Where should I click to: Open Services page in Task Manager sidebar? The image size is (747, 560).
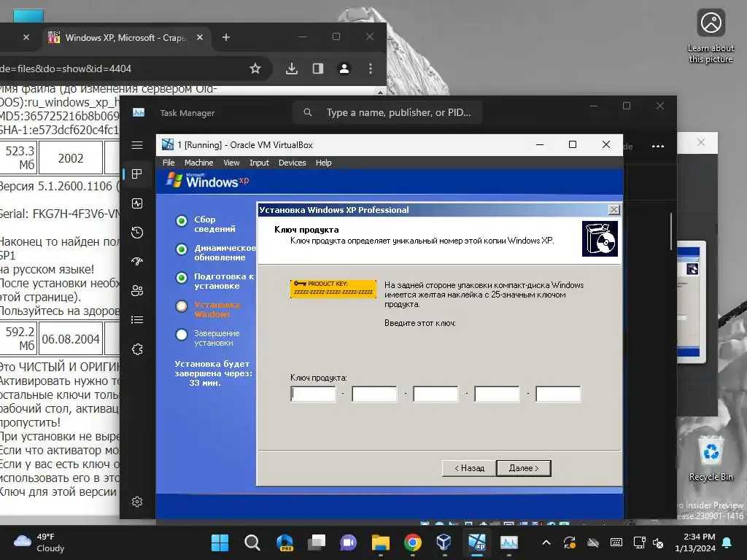[x=137, y=349]
